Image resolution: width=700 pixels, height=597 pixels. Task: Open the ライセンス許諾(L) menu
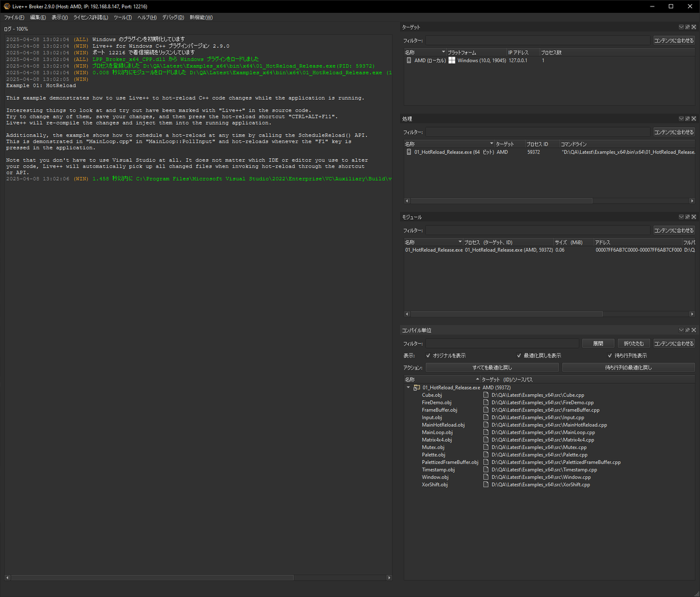[90, 17]
